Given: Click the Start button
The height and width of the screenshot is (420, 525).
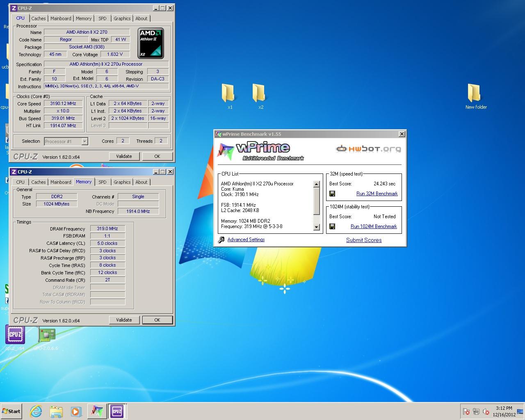Looking at the screenshot, I should click(11, 411).
